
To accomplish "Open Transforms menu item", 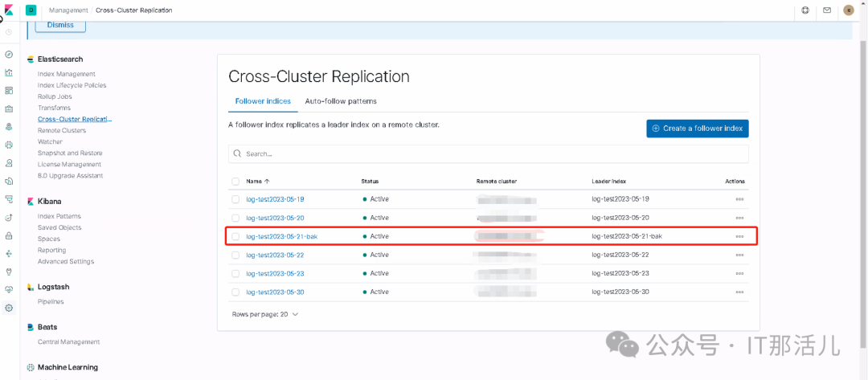I will 55,108.
